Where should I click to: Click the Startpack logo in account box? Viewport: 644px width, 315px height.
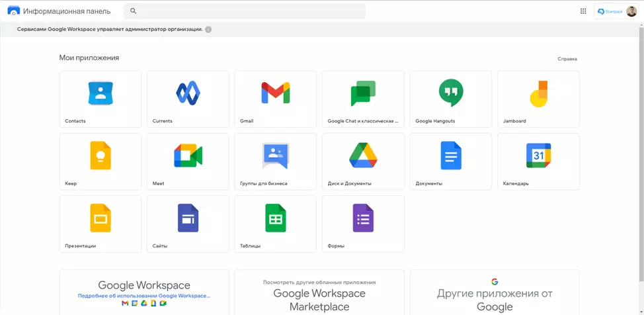coord(611,11)
